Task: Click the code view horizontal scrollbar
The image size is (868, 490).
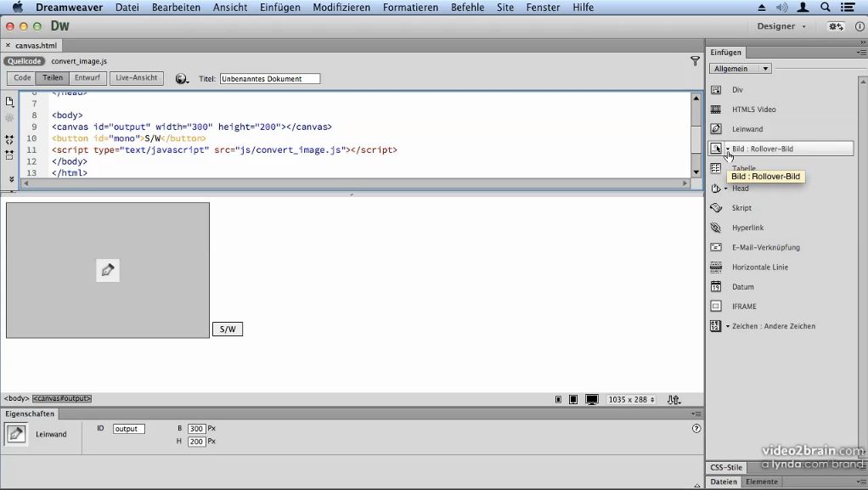Action: pos(355,183)
